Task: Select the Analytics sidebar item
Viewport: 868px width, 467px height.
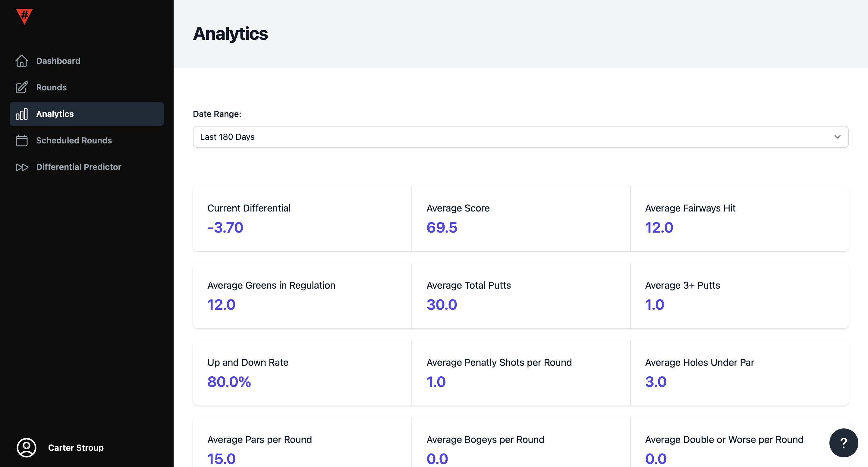Action: (x=55, y=114)
